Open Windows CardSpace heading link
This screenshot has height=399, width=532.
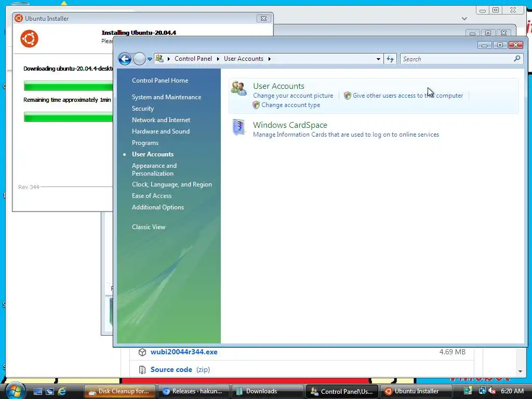(290, 125)
